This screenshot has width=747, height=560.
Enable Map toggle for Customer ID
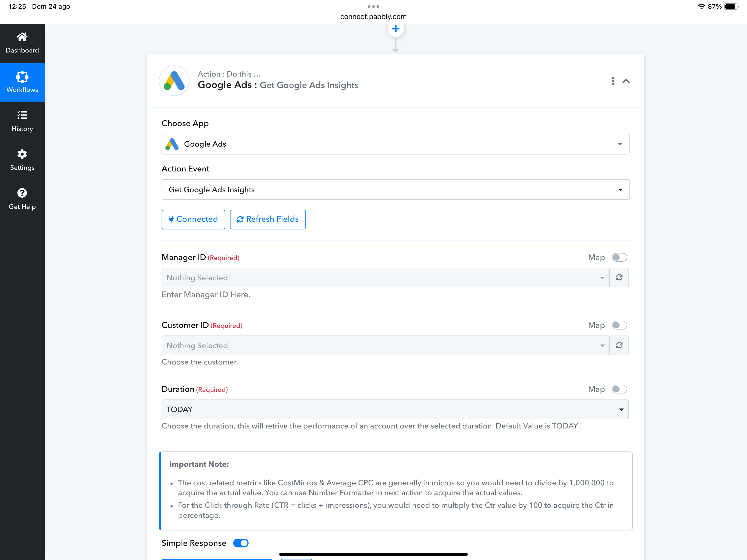tap(619, 325)
